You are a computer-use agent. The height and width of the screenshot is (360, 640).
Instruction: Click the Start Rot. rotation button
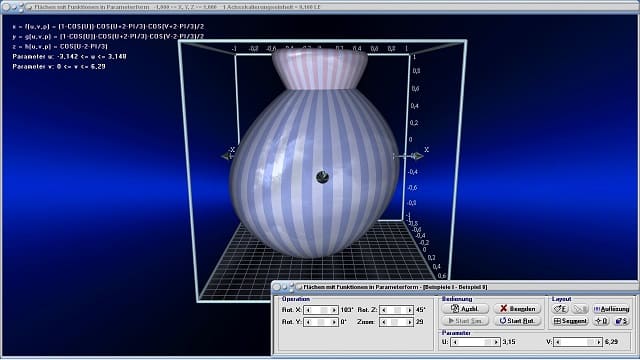pyautogui.click(x=517, y=321)
